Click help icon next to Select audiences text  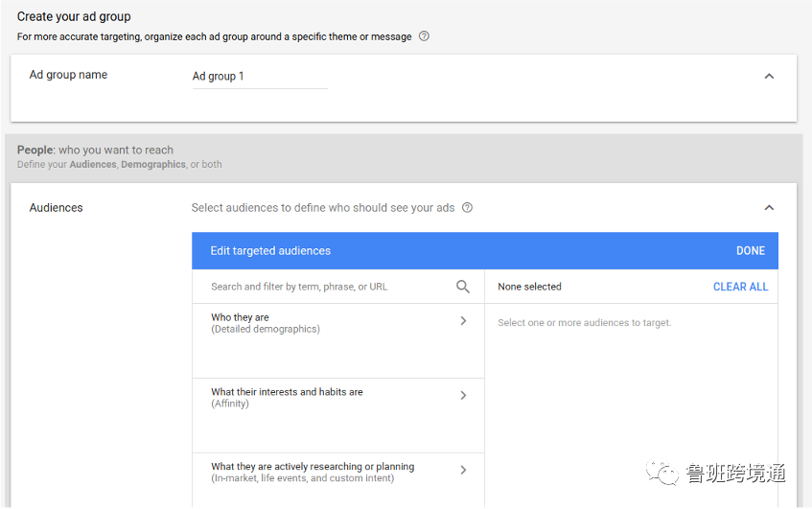467,208
